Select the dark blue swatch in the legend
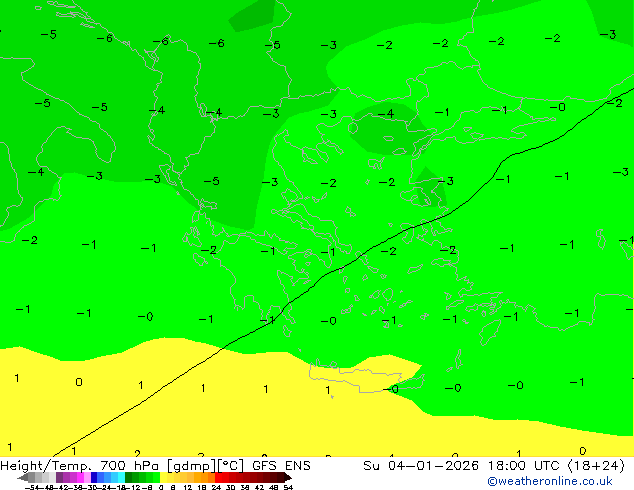Screen dimensions: 634x490 click(94, 477)
